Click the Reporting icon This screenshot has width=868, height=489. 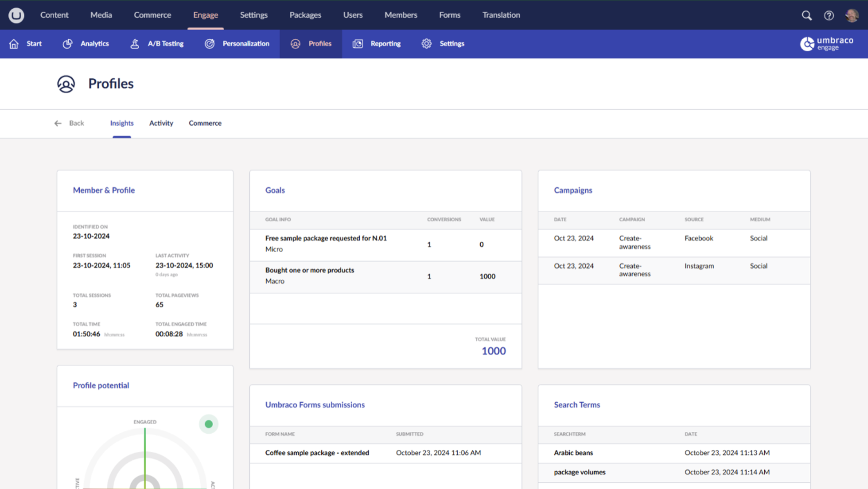357,44
